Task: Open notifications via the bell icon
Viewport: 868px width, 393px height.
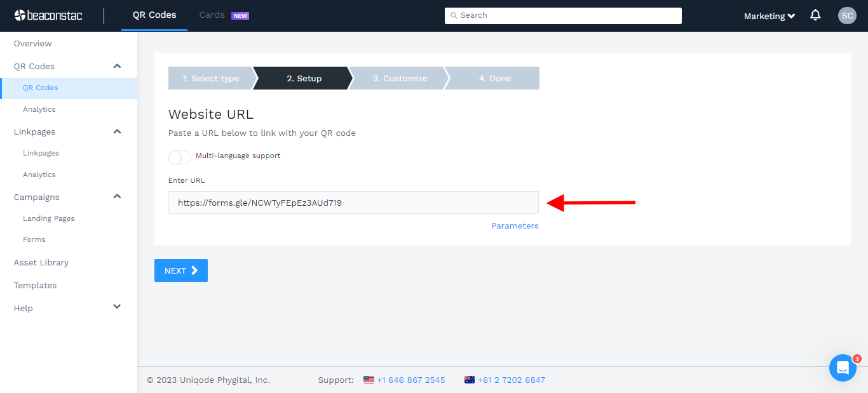Action: [x=815, y=15]
